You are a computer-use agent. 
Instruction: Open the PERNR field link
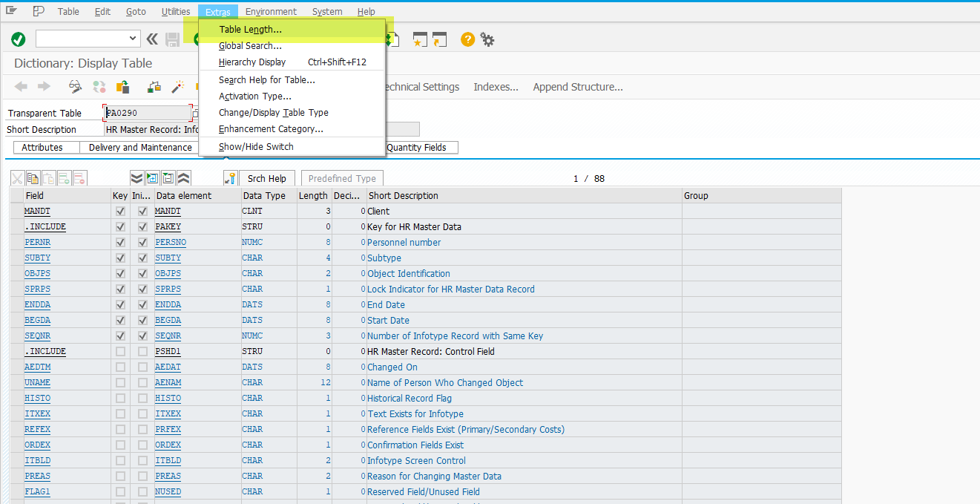(39, 243)
